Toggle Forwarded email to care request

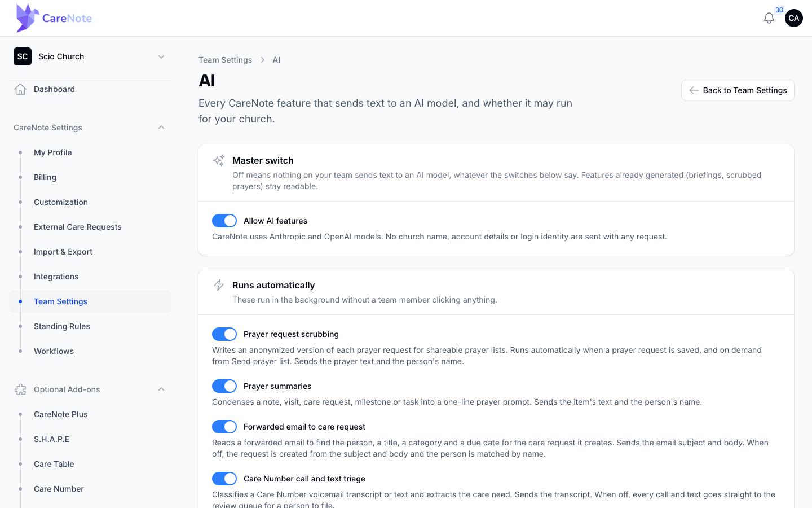coord(224,427)
